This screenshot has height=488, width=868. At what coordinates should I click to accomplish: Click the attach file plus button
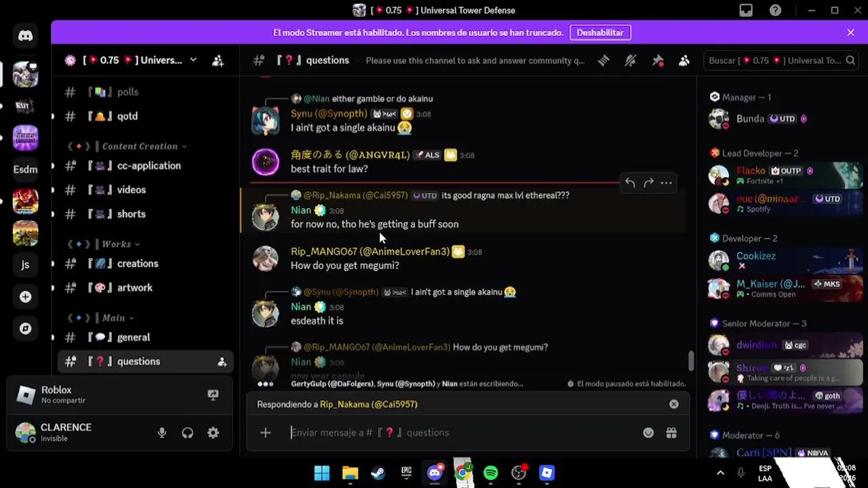[x=265, y=432]
